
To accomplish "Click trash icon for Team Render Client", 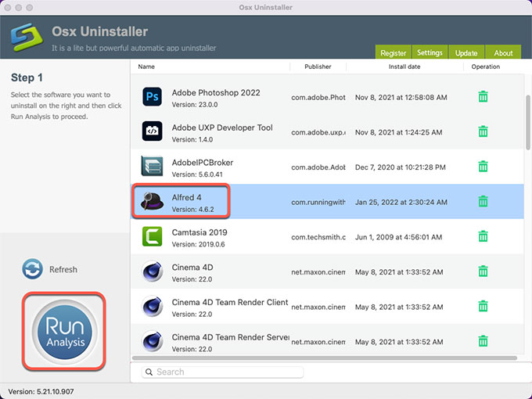I will (483, 306).
